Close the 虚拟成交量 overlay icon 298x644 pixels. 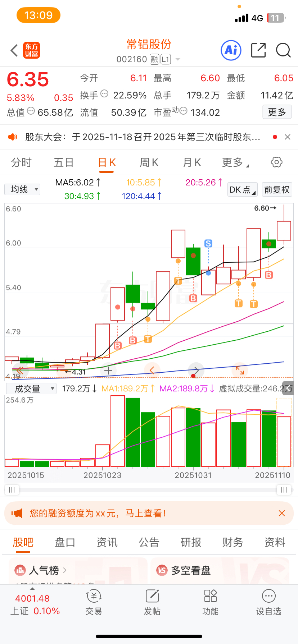tap(288, 388)
